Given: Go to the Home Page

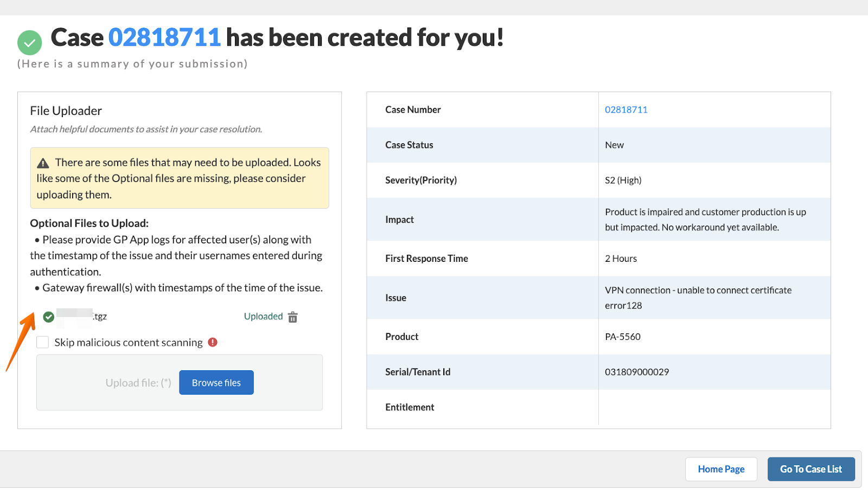Looking at the screenshot, I should 720,469.
